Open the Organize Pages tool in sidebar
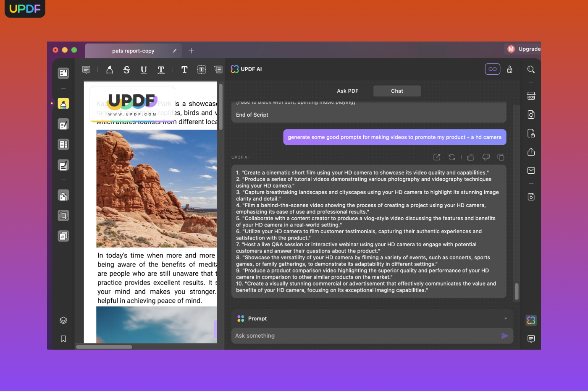The height and width of the screenshot is (391, 588). 63,195
